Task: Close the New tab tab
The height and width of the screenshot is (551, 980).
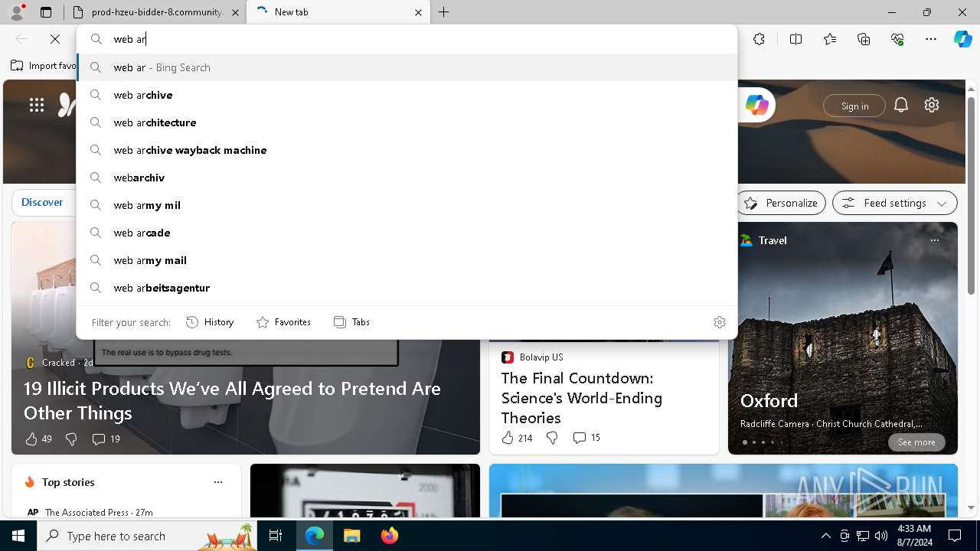Action: click(418, 12)
